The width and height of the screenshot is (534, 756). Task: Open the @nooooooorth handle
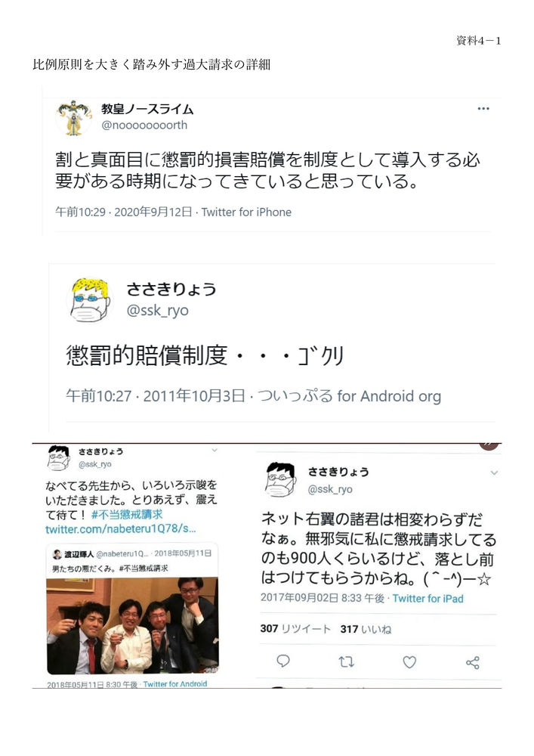[x=144, y=125]
